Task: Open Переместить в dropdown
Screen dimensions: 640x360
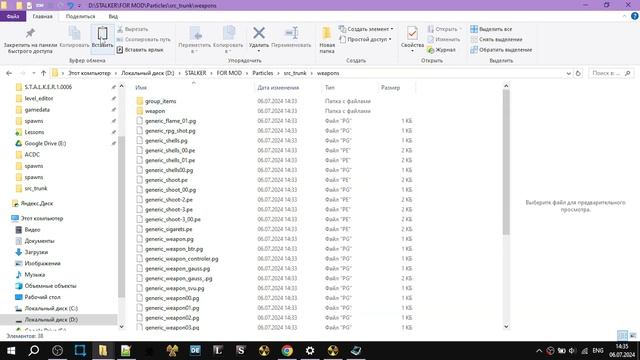Action: pyautogui.click(x=194, y=40)
